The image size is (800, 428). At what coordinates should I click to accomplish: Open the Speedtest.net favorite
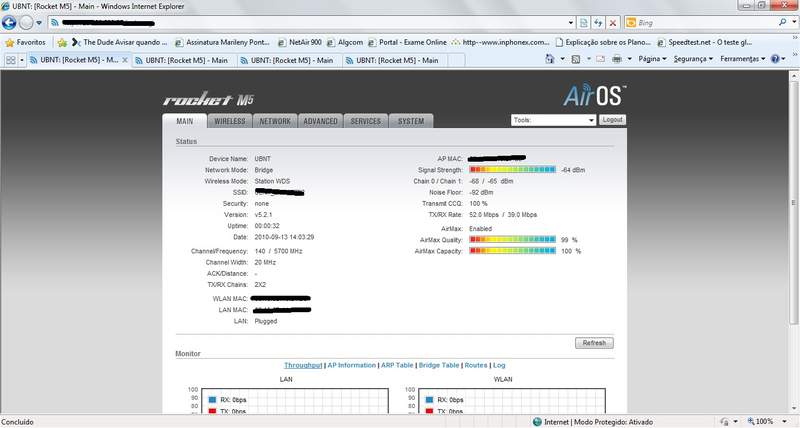pyautogui.click(x=705, y=42)
